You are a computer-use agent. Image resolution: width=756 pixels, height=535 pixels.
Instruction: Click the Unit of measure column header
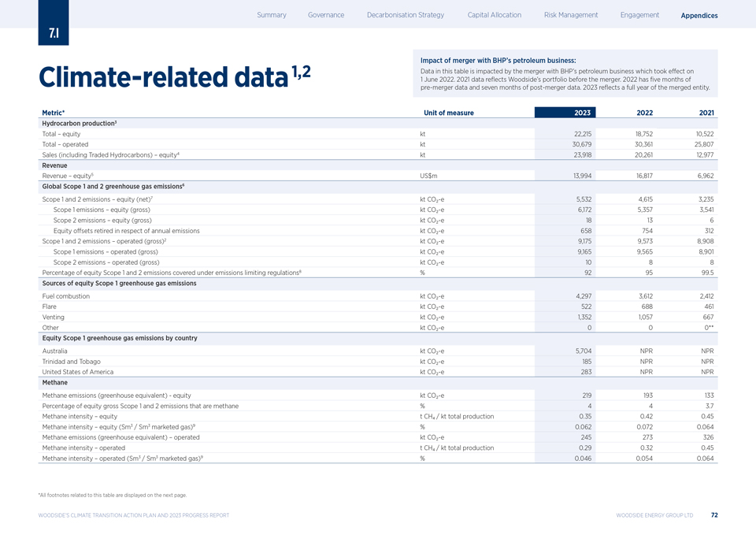[x=448, y=113]
